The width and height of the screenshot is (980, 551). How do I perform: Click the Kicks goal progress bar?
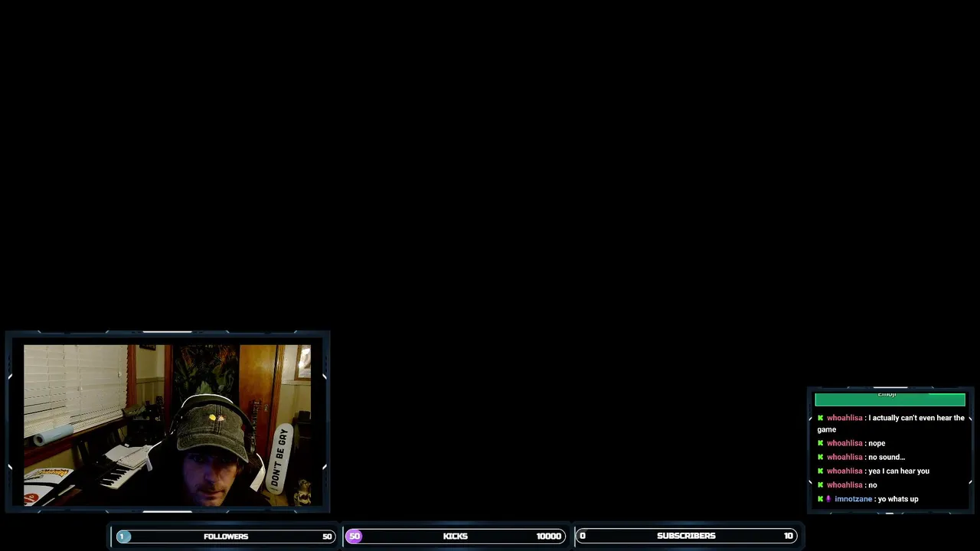455,536
